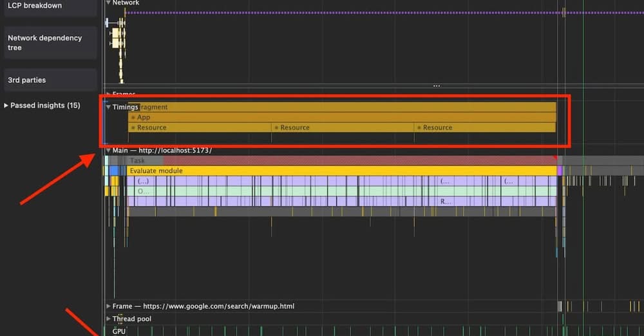
Task: Collapse the Network track
Action: coord(108,3)
